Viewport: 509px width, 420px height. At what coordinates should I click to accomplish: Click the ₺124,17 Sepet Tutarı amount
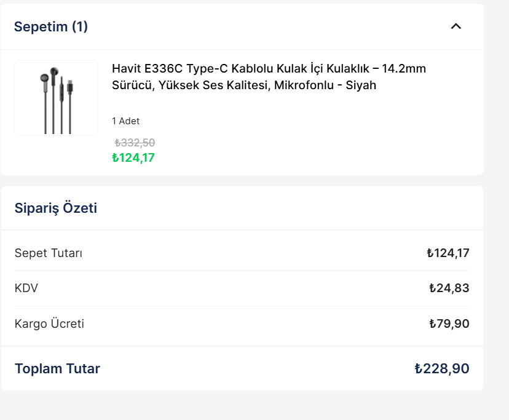[x=448, y=253]
